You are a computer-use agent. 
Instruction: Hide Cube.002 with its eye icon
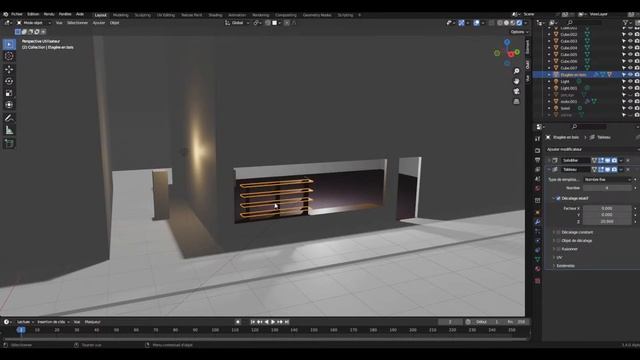tap(630, 34)
